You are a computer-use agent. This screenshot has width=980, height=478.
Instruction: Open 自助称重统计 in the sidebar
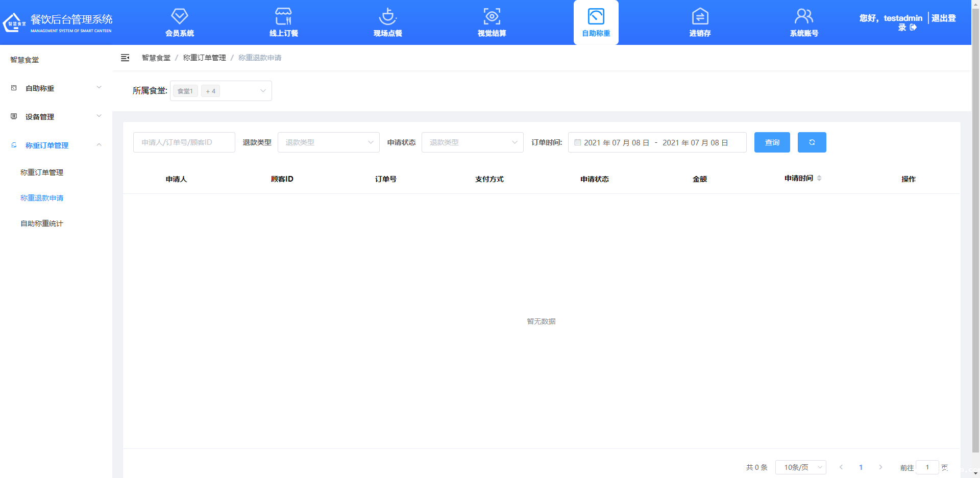point(42,223)
